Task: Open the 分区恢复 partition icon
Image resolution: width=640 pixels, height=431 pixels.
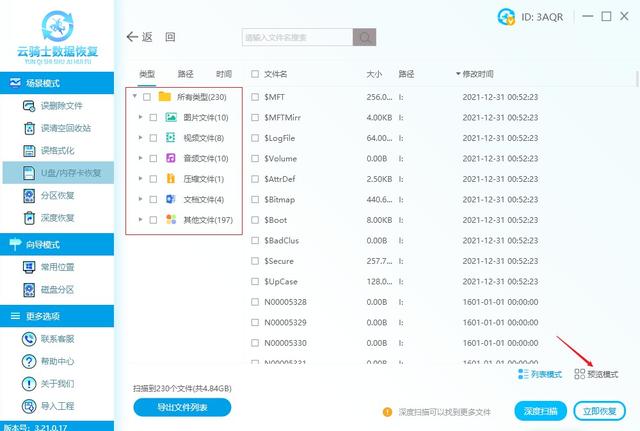Action: (29, 196)
